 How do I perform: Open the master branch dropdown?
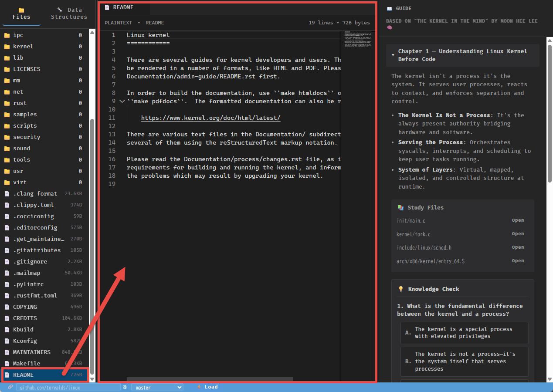point(157,387)
